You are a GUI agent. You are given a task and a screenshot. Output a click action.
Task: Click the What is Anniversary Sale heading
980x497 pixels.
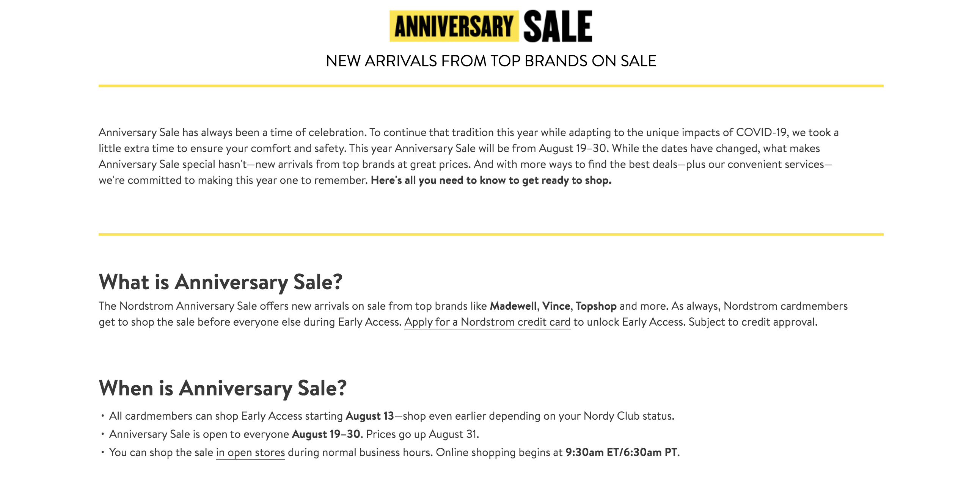pos(221,282)
